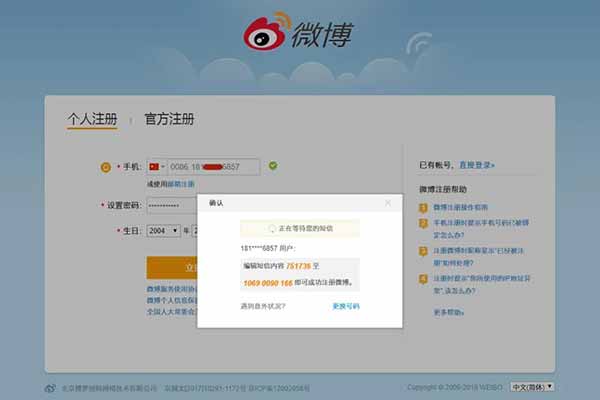Screen dimensions: 600x400
Task: Open the Weibo personal information policy link
Action: (172, 300)
